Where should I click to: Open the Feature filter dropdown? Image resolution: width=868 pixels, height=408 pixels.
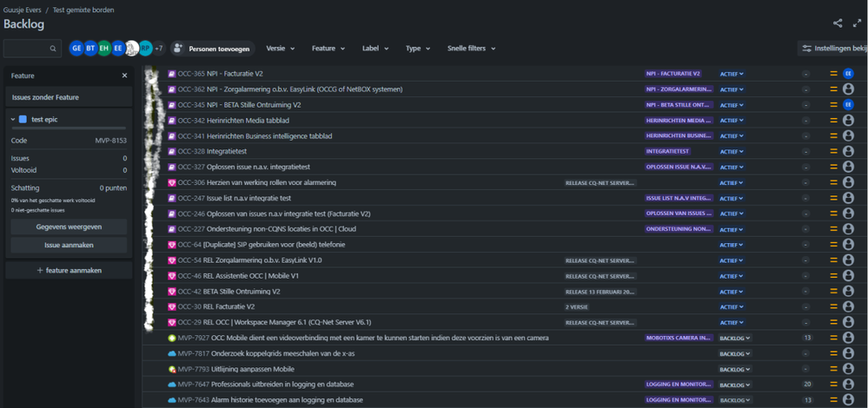[x=328, y=49]
